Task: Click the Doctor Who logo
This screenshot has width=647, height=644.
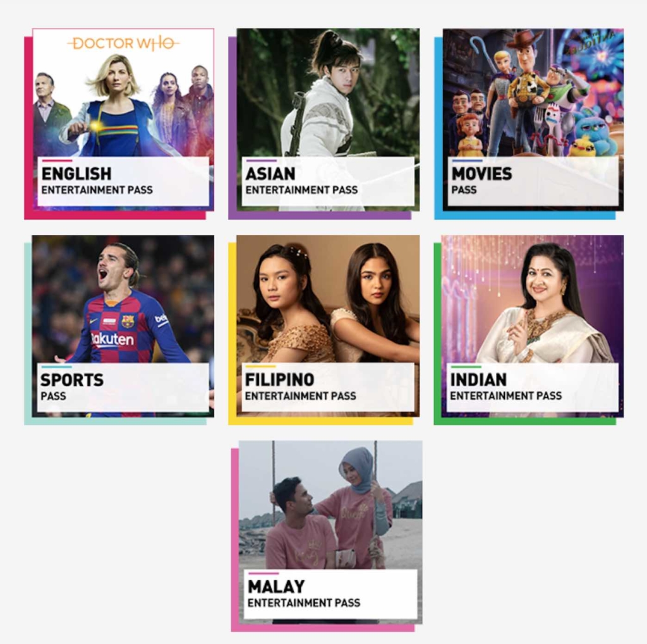Action: (x=123, y=44)
